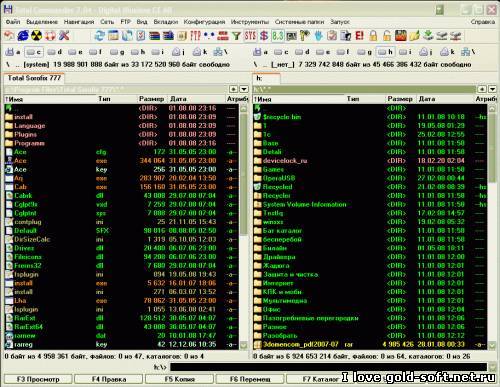Open the Навигация menu
The width and height of the screenshot is (500, 387).
79,22
